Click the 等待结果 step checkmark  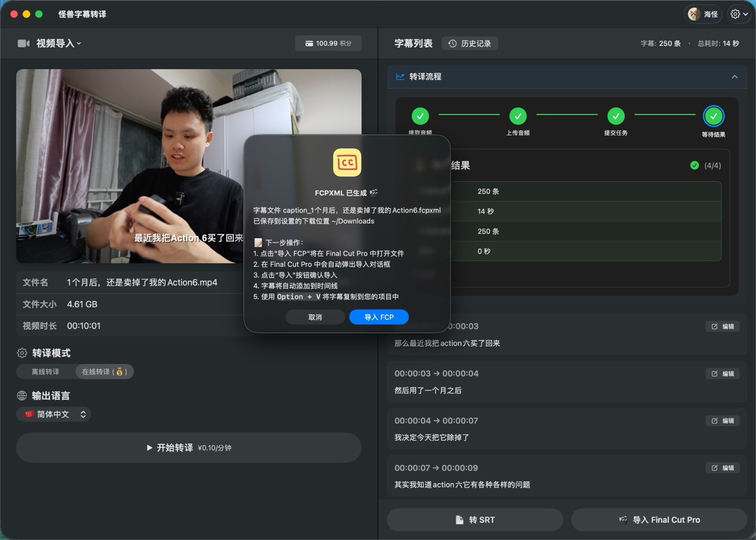(713, 116)
